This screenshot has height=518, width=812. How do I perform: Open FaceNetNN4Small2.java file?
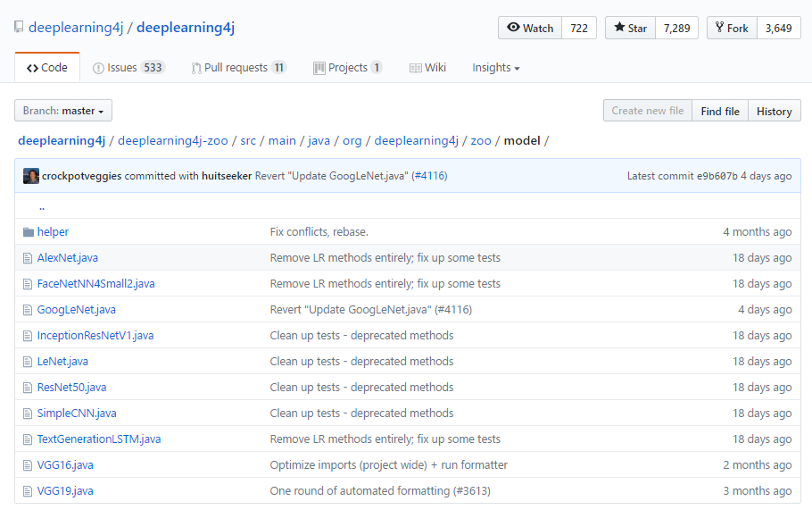pos(95,284)
